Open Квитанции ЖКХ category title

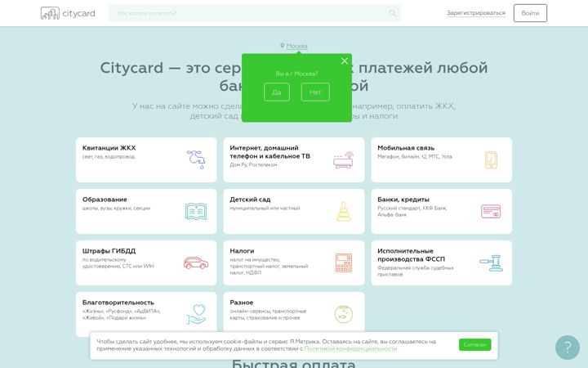click(109, 148)
